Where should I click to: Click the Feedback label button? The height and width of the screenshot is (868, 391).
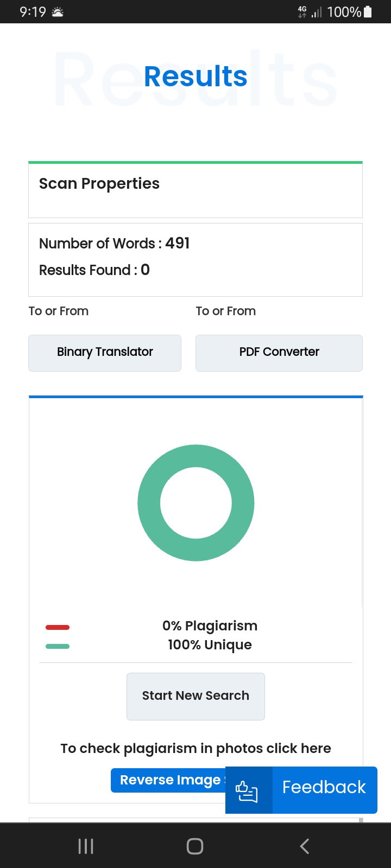pyautogui.click(x=324, y=787)
